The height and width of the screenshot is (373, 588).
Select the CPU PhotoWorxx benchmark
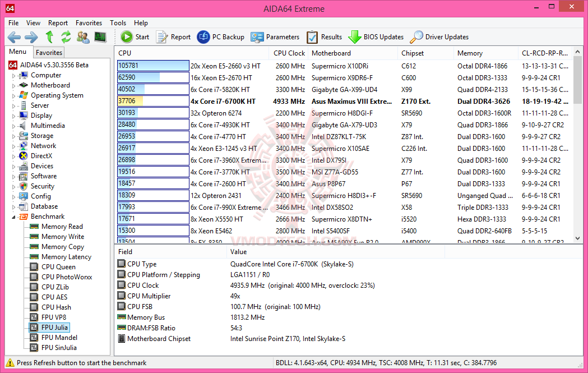(67, 277)
